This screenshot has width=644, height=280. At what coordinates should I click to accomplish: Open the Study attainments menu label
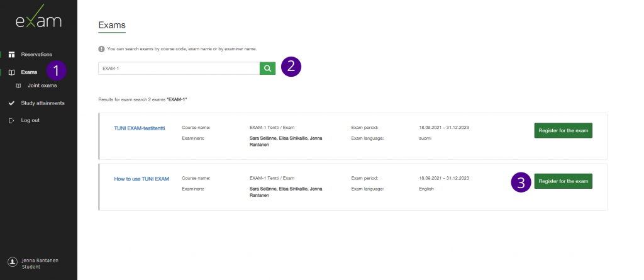(43, 103)
